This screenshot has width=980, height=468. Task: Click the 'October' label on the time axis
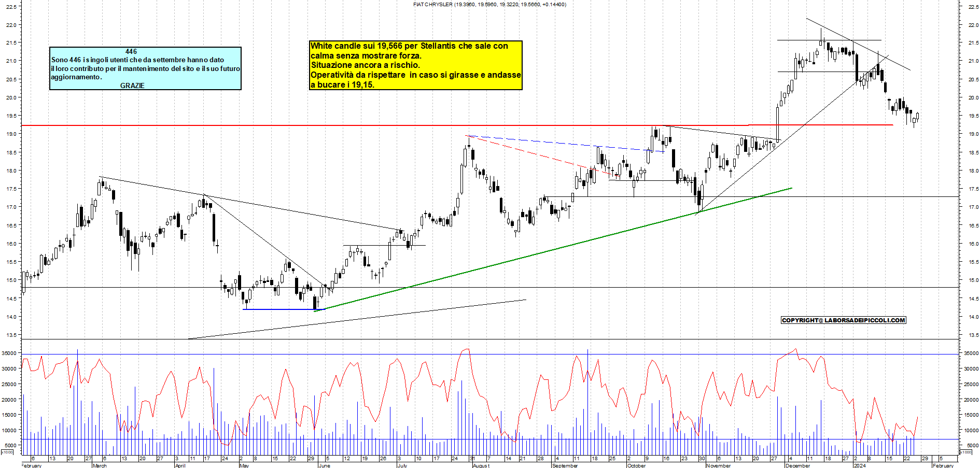coord(636,465)
